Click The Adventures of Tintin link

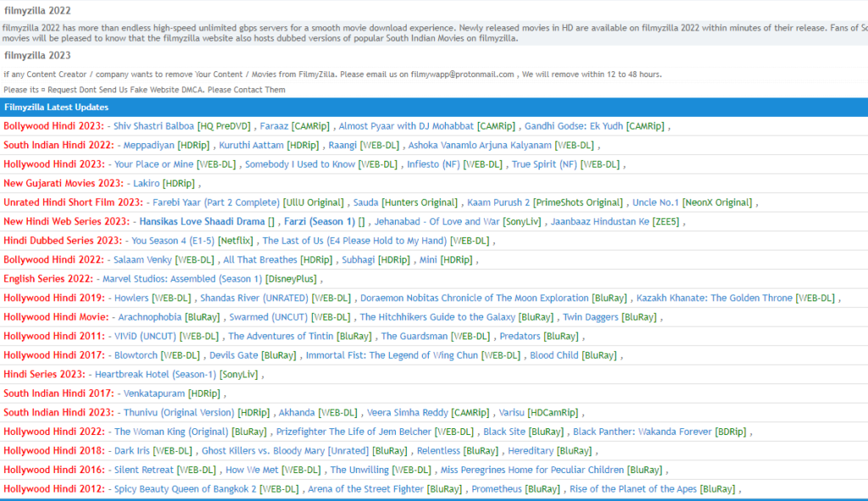click(x=281, y=336)
